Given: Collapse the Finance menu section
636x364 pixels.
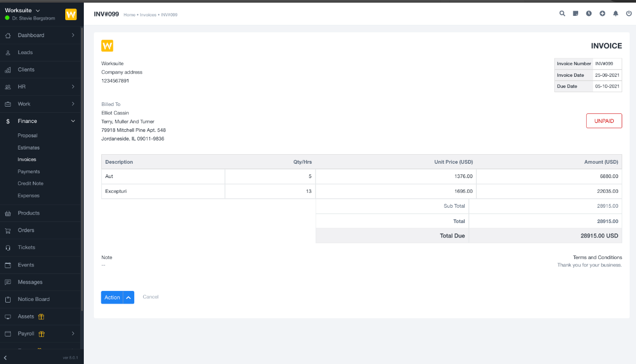Looking at the screenshot, I should [73, 121].
